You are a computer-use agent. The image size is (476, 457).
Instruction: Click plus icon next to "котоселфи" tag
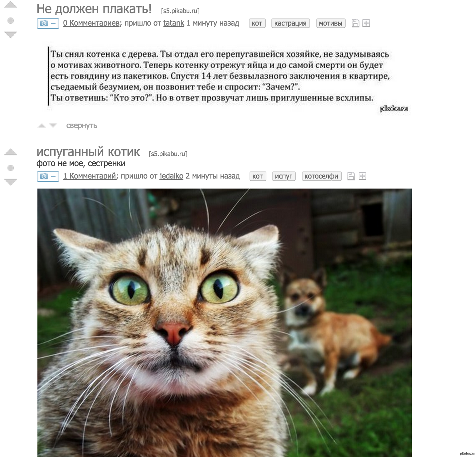point(362,176)
